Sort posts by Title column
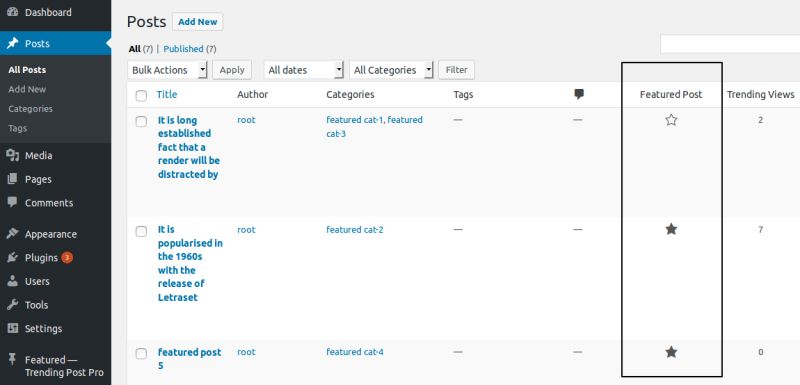The height and width of the screenshot is (385, 800). [167, 94]
